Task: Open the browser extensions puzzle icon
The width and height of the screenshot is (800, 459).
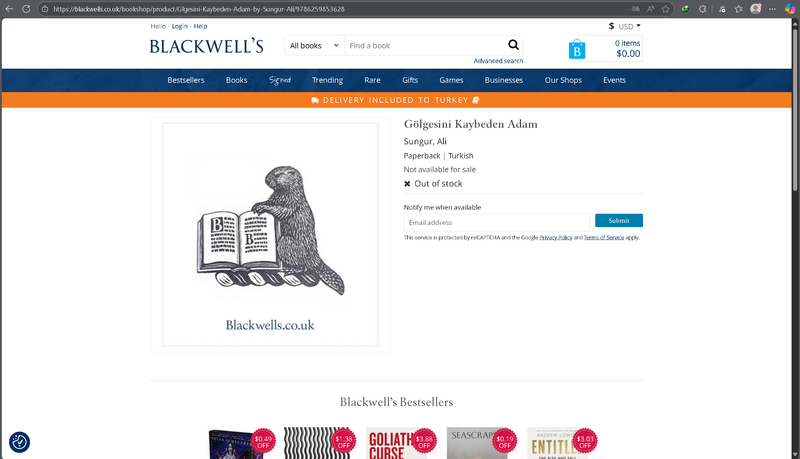Action: point(703,9)
